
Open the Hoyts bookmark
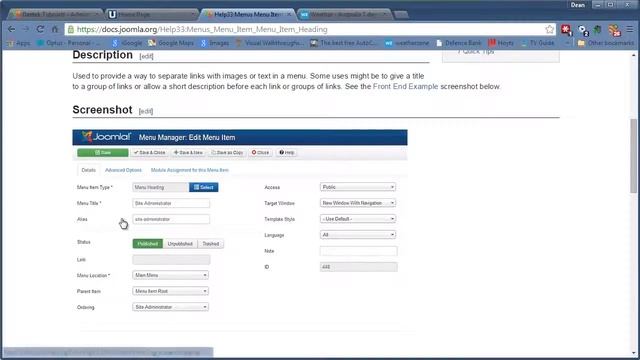[501, 43]
